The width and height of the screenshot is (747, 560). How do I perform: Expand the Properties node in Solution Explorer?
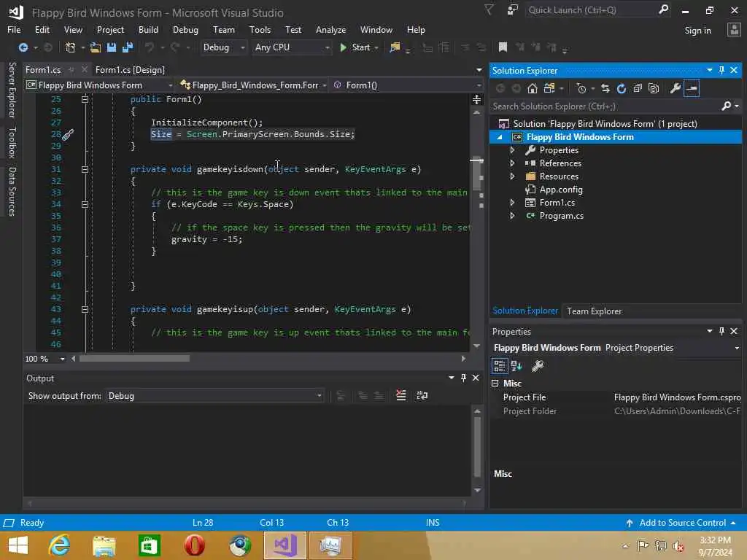(512, 150)
